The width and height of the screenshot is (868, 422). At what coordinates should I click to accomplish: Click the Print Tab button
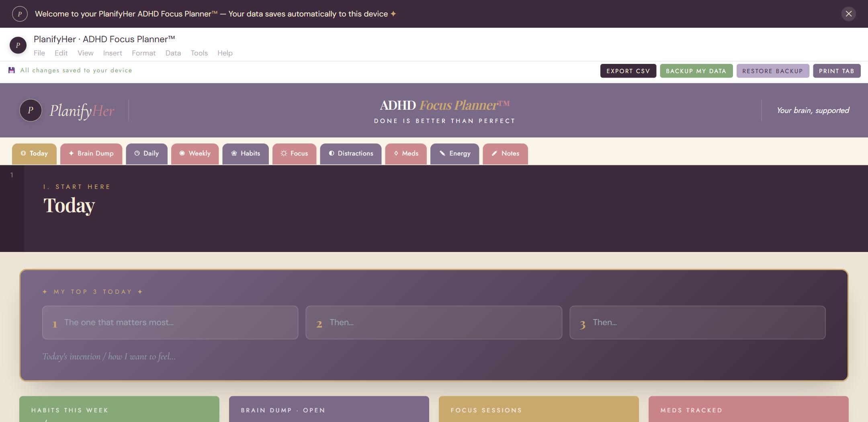pyautogui.click(x=837, y=71)
